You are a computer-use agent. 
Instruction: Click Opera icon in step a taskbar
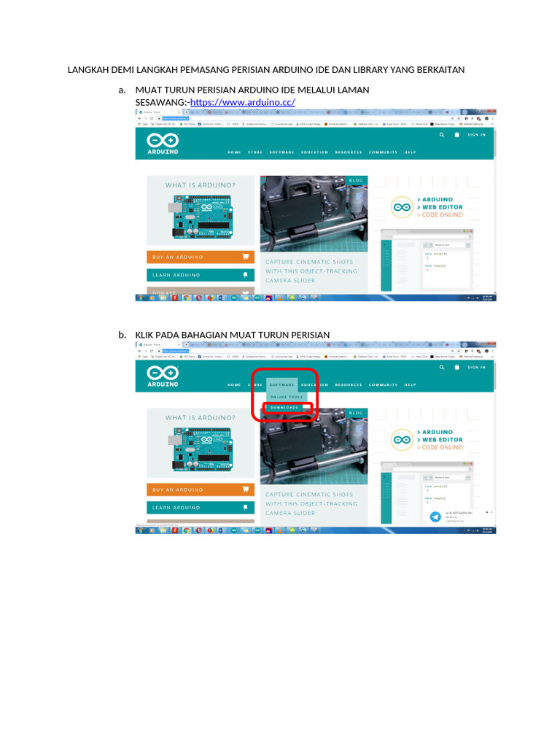pyautogui.click(x=198, y=298)
